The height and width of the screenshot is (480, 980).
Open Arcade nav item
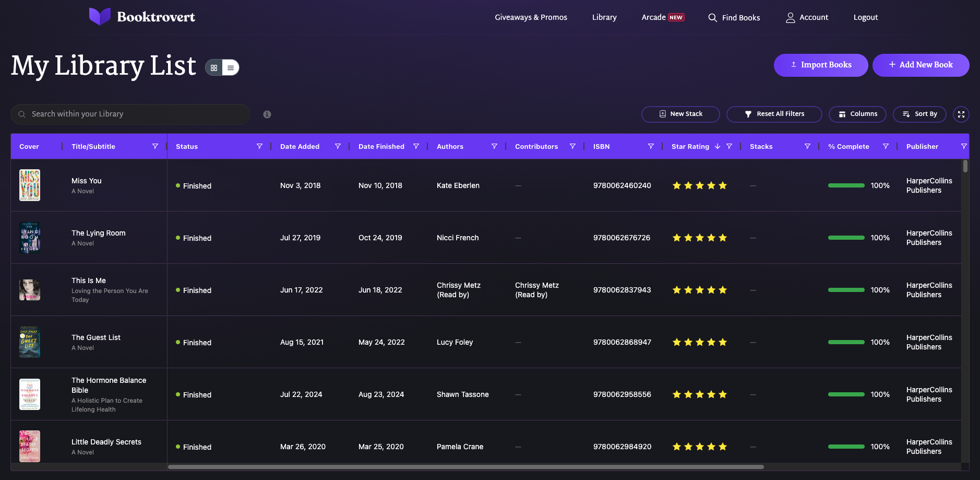click(x=663, y=17)
